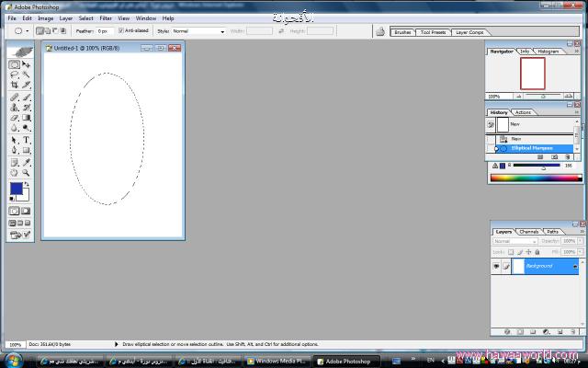588x368 pixels.
Task: Toggle the Anti-aliased checkbox
Action: point(121,30)
